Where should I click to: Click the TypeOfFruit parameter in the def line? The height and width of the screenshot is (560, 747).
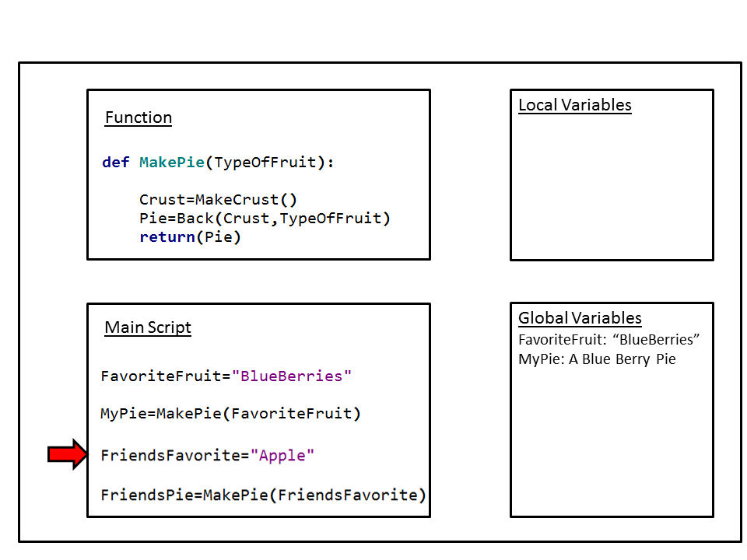coord(265,163)
